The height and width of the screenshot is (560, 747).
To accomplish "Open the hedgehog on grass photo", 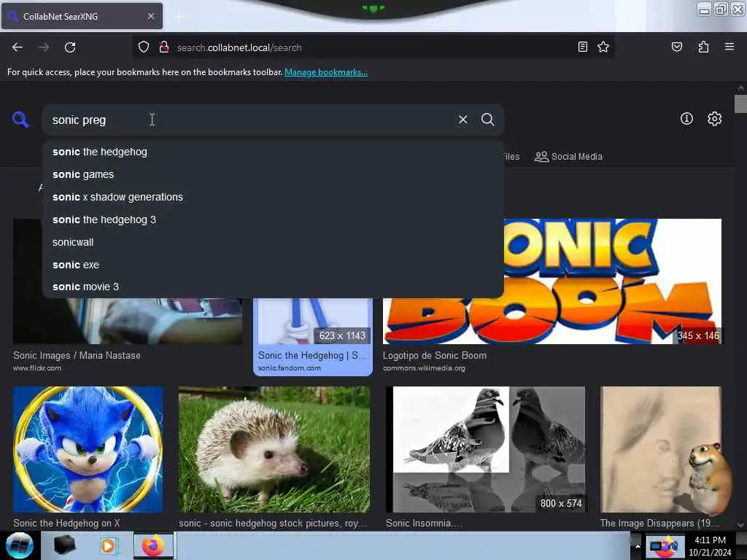I will pos(274,449).
